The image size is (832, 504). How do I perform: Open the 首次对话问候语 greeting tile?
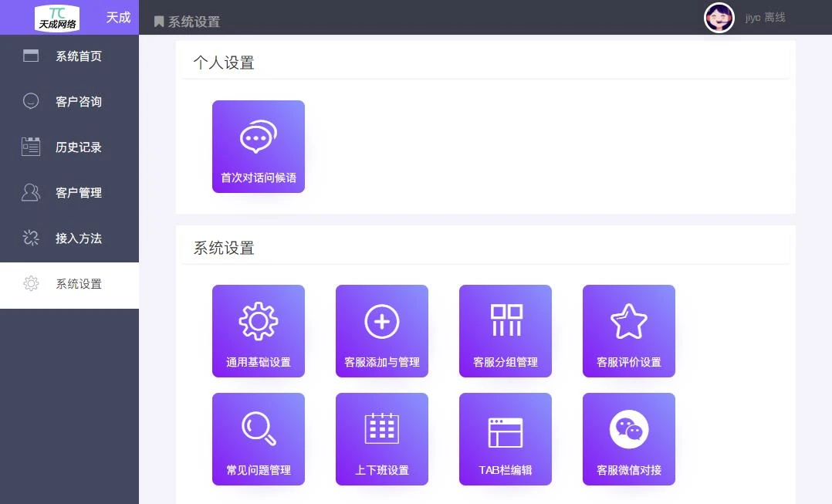coord(258,147)
